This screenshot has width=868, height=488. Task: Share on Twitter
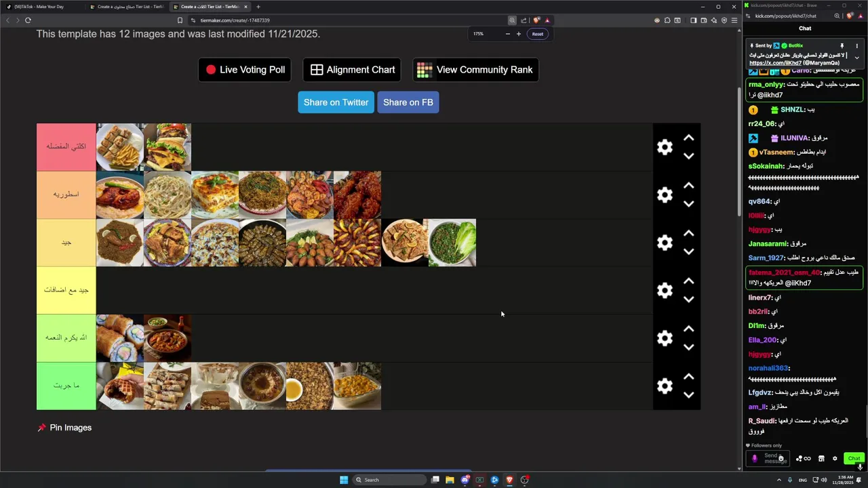[336, 102]
